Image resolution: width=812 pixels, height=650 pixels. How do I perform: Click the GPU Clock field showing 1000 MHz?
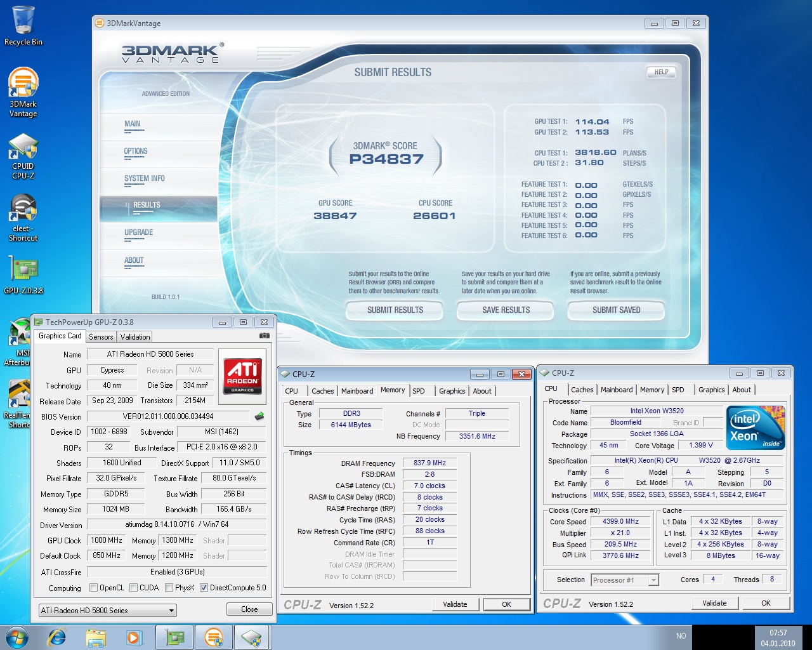(107, 540)
